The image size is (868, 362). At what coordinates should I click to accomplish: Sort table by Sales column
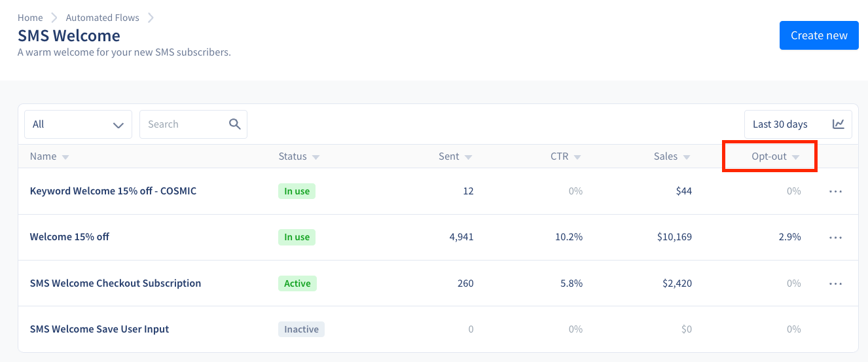666,156
